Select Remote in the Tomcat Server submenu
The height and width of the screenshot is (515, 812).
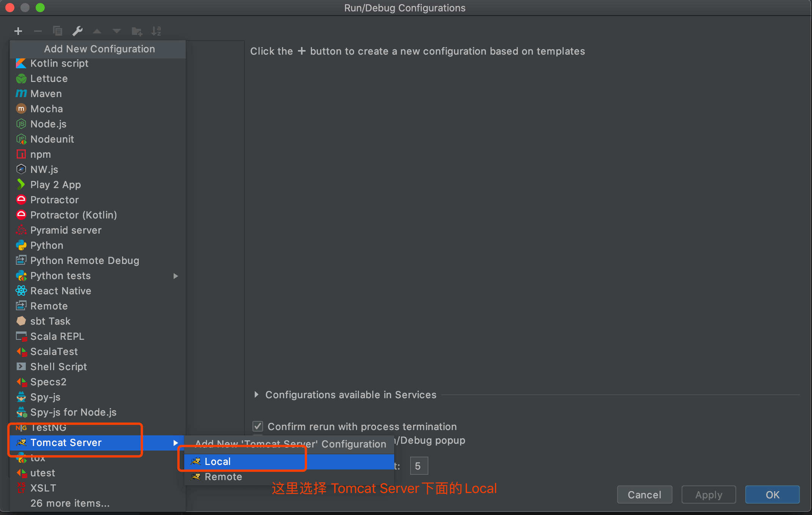point(223,477)
